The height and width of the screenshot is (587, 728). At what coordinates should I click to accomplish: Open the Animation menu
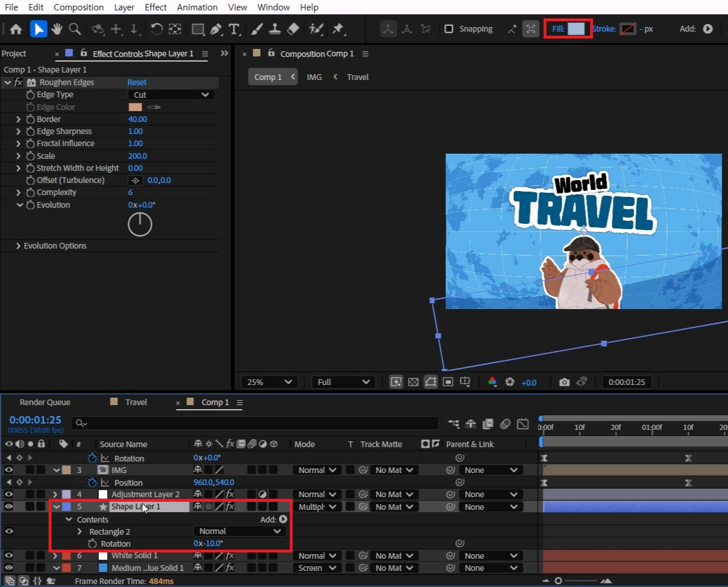pyautogui.click(x=197, y=7)
